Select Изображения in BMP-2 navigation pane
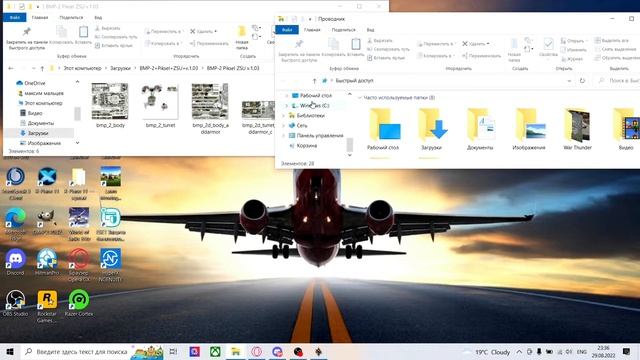Viewport: 640px width, 360px height. [x=41, y=143]
